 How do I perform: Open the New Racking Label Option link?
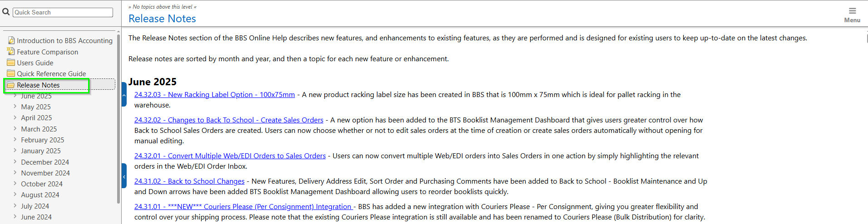[214, 95]
